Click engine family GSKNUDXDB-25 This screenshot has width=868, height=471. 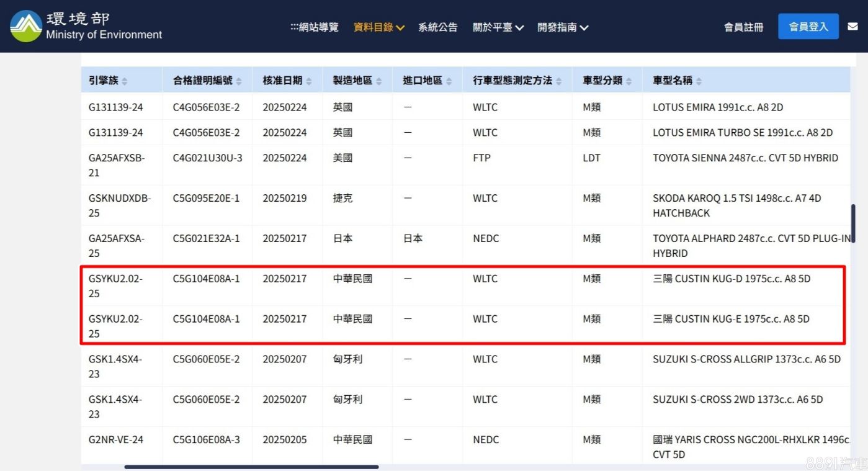pos(120,205)
